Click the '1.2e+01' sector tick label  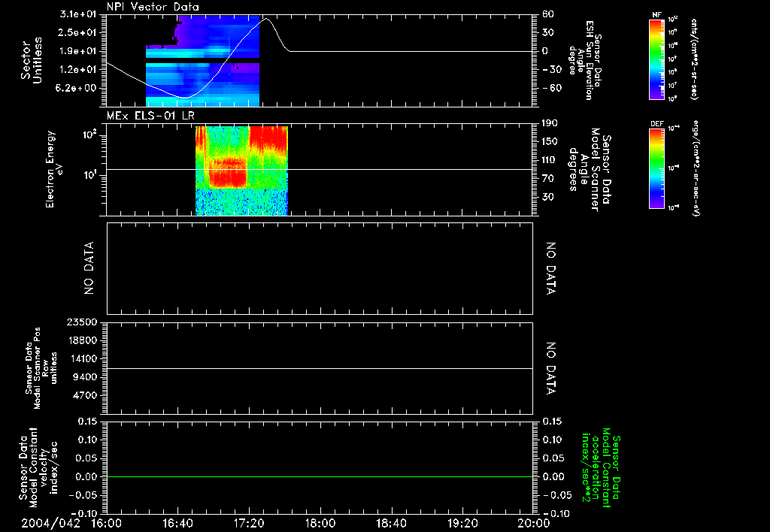tap(78, 70)
